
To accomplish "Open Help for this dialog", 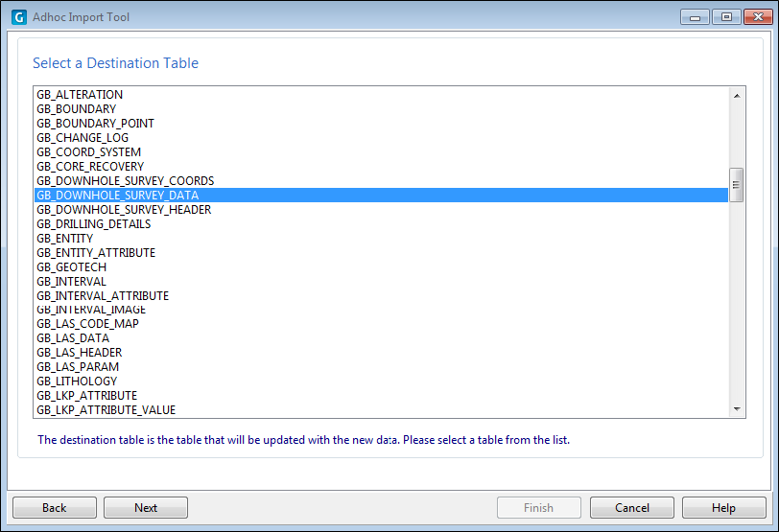I will pos(724,508).
